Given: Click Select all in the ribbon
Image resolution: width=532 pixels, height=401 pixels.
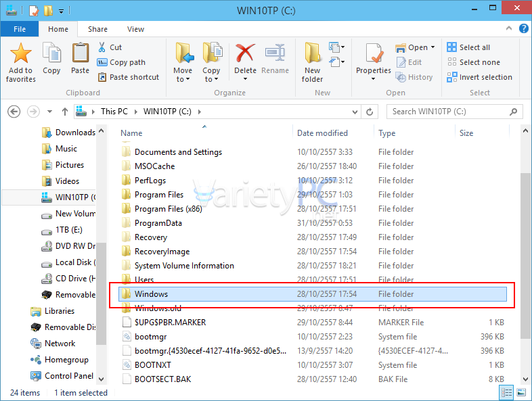Looking at the screenshot, I should point(468,47).
